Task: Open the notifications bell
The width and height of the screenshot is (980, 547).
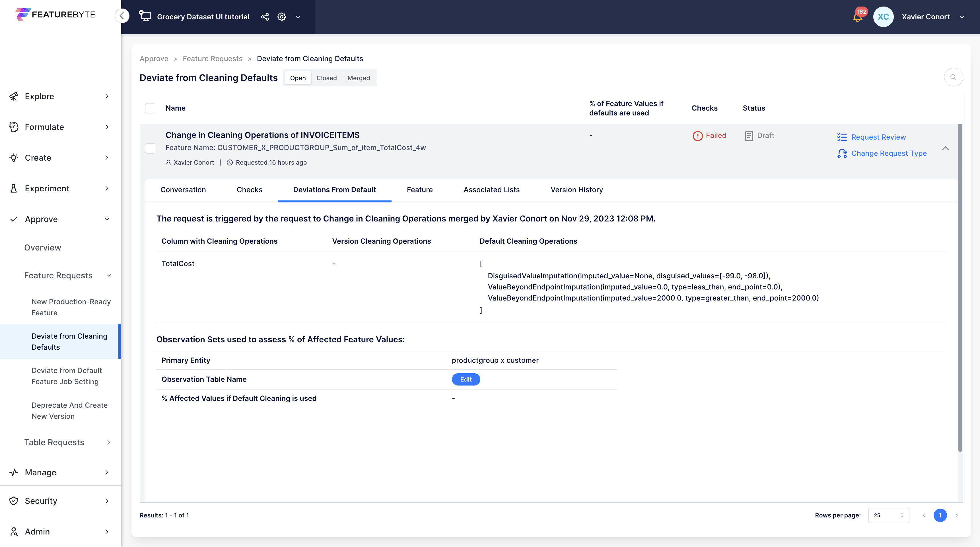Action: [x=858, y=18]
